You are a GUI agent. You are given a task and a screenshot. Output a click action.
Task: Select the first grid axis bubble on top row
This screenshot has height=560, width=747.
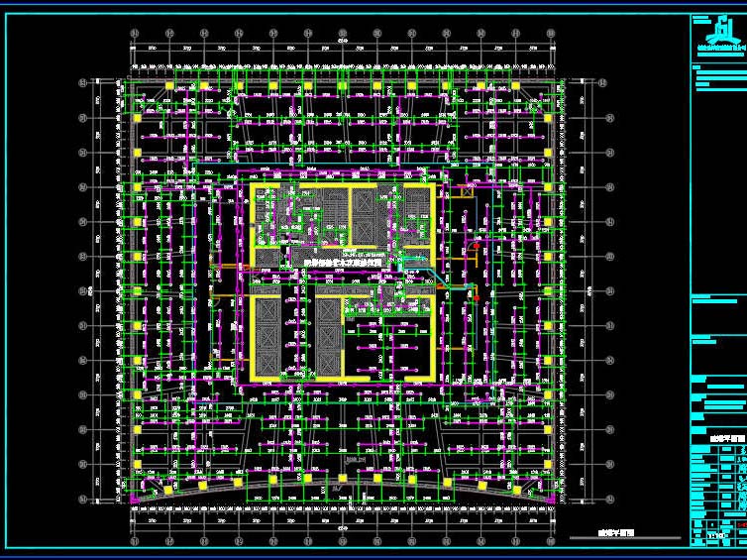[135, 33]
